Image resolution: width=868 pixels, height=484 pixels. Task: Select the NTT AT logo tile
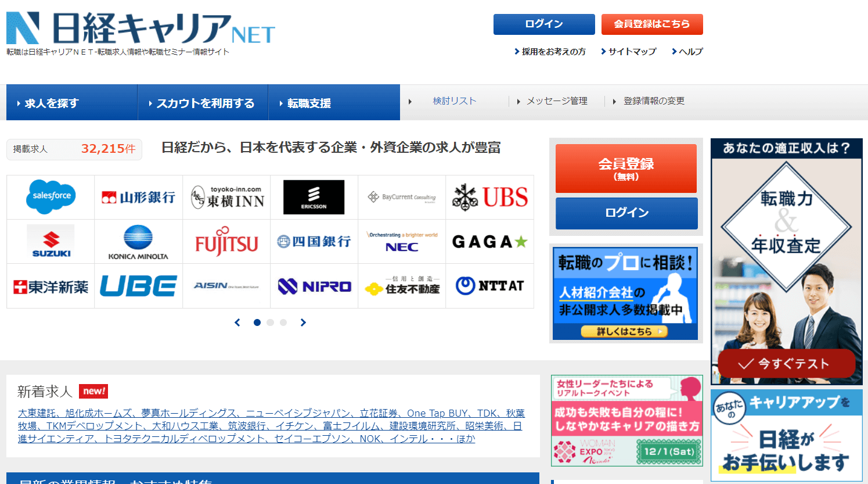pyautogui.click(x=489, y=286)
